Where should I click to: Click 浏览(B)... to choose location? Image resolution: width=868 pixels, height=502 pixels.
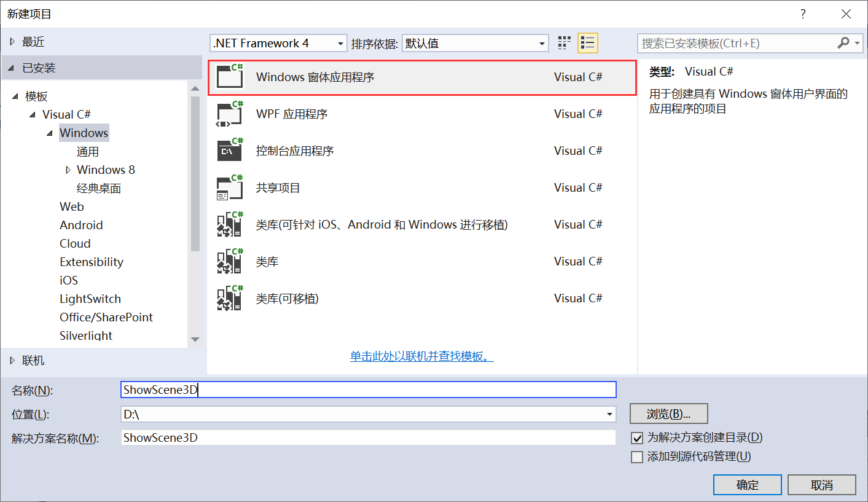(x=669, y=414)
